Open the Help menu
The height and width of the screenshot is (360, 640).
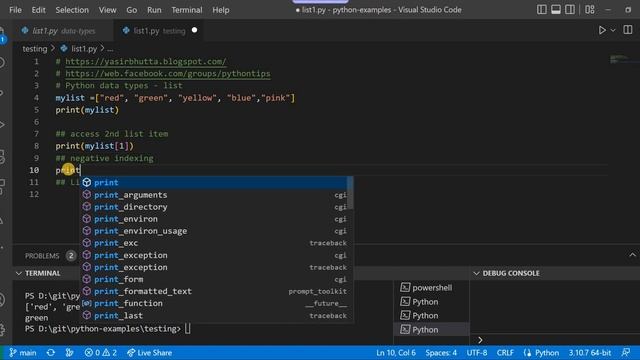tap(220, 10)
